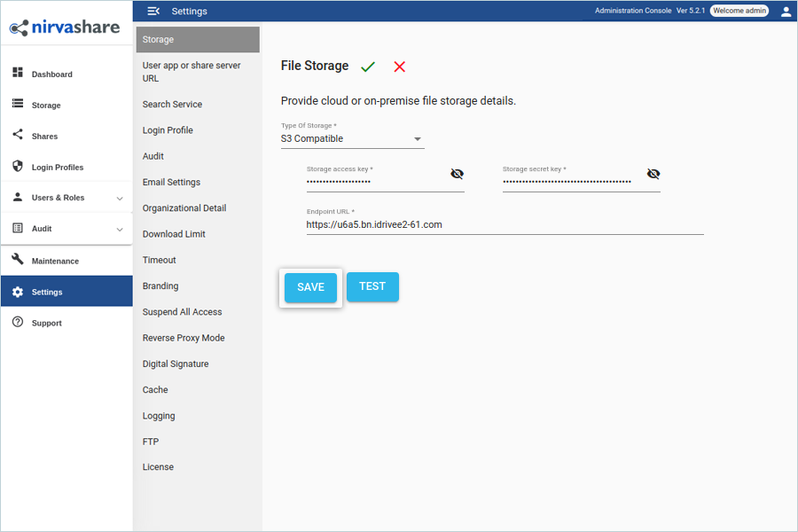Click the red X next to File Storage
The width and height of the screenshot is (798, 532).
point(400,66)
